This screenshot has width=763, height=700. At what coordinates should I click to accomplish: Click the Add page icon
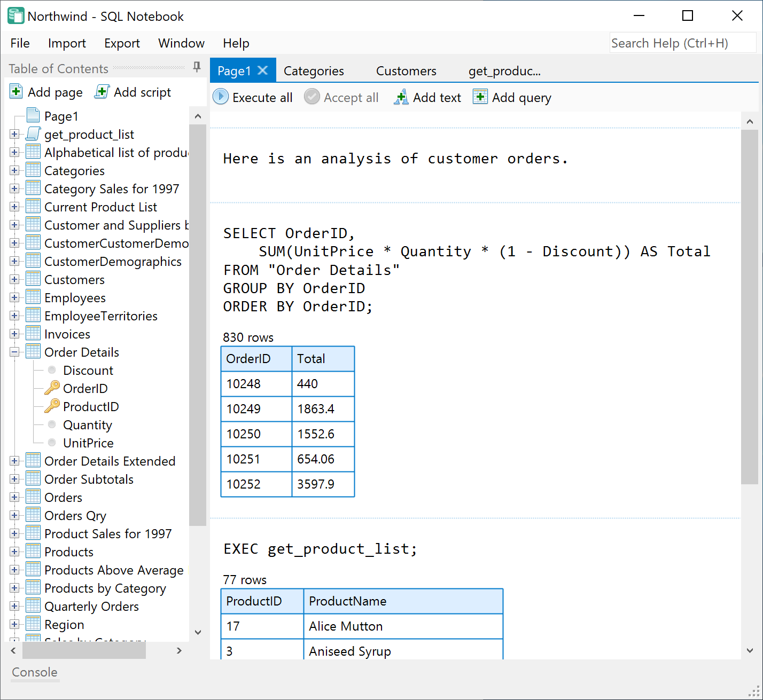pos(17,92)
